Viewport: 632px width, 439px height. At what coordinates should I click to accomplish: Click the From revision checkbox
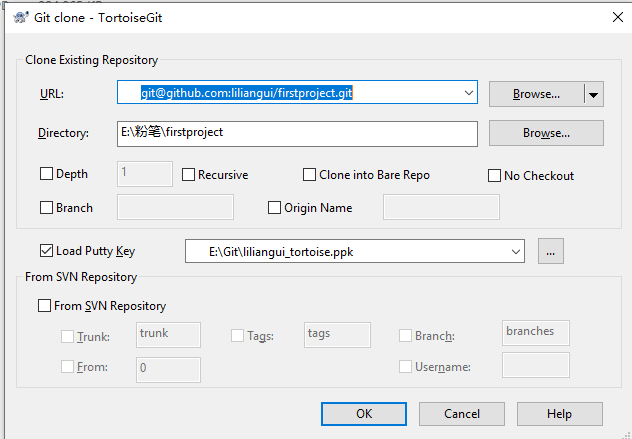pyautogui.click(x=67, y=367)
